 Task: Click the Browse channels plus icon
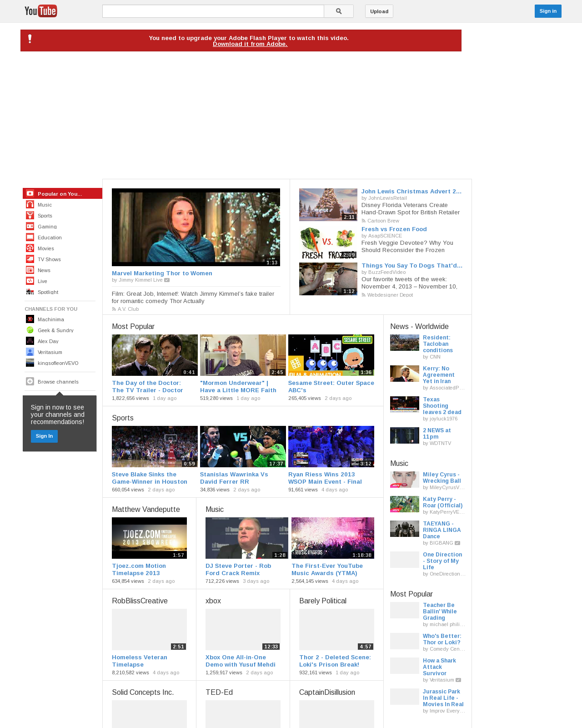tap(30, 381)
